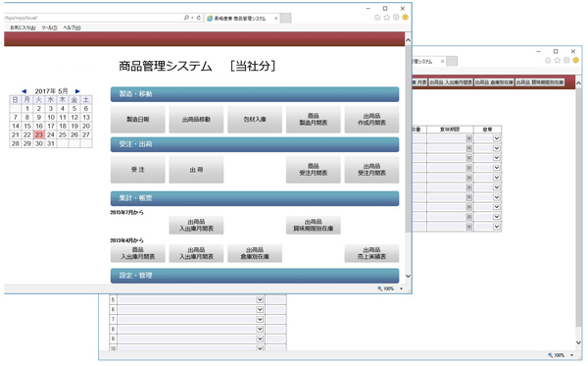Click the Favorites star in back right window
The width and height of the screenshot is (588, 366).
coord(558,61)
